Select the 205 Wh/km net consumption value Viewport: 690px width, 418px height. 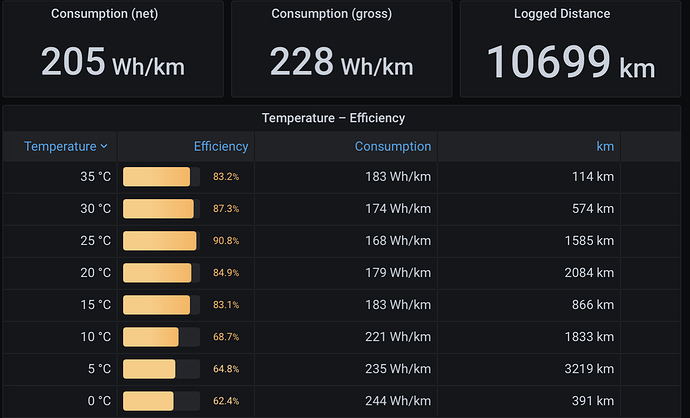[x=113, y=62]
